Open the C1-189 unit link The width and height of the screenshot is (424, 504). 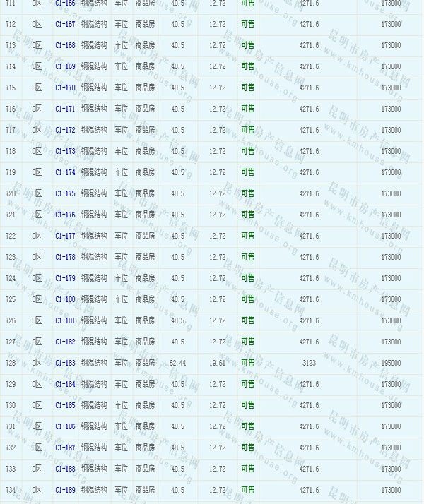pyautogui.click(x=65, y=490)
